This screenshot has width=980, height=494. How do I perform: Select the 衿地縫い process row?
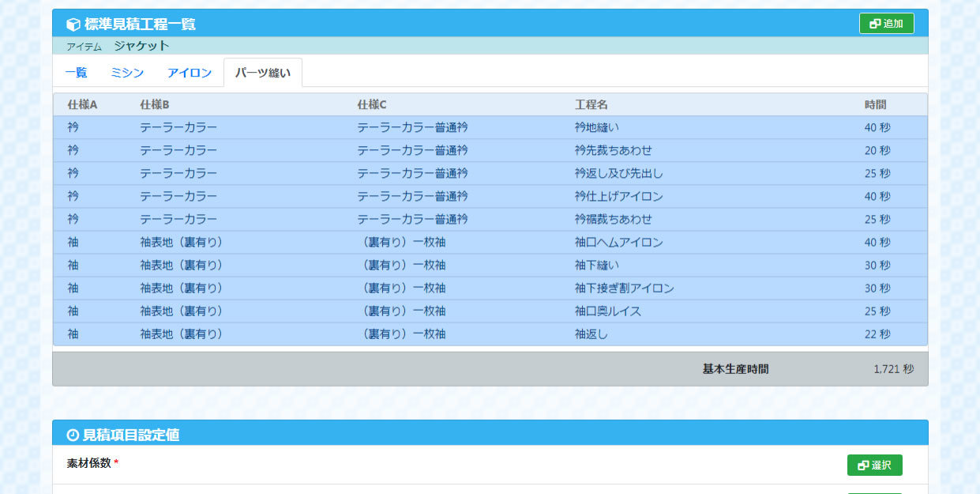tap(597, 127)
